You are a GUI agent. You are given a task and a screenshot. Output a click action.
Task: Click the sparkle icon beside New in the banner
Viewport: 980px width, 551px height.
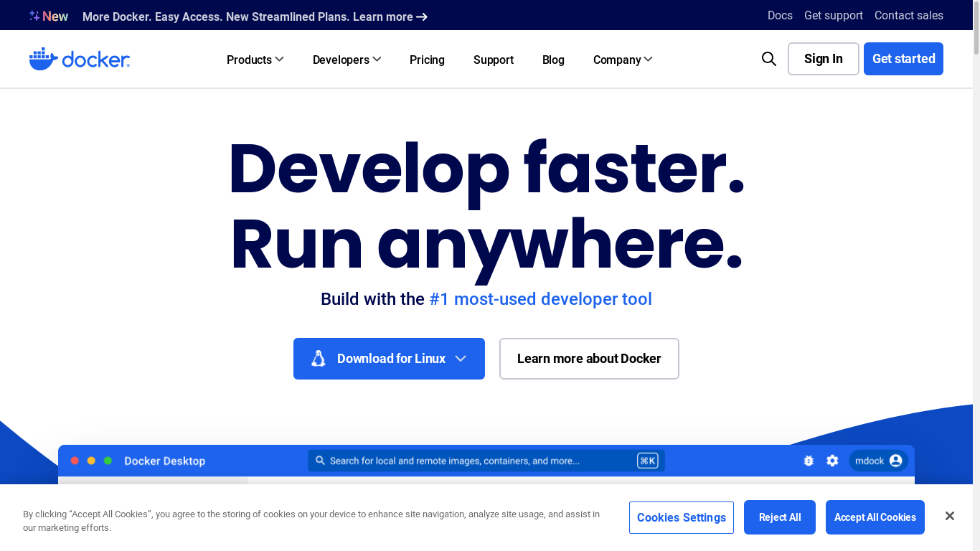pyautogui.click(x=34, y=16)
